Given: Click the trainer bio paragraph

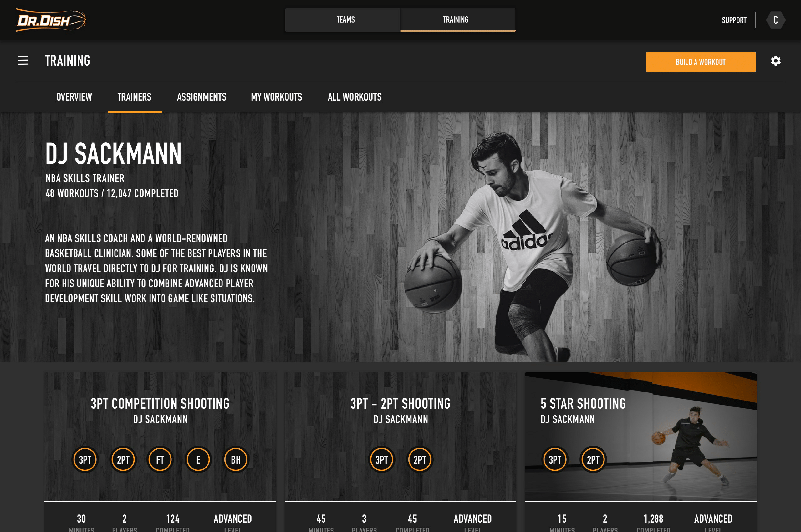Looking at the screenshot, I should [x=156, y=268].
